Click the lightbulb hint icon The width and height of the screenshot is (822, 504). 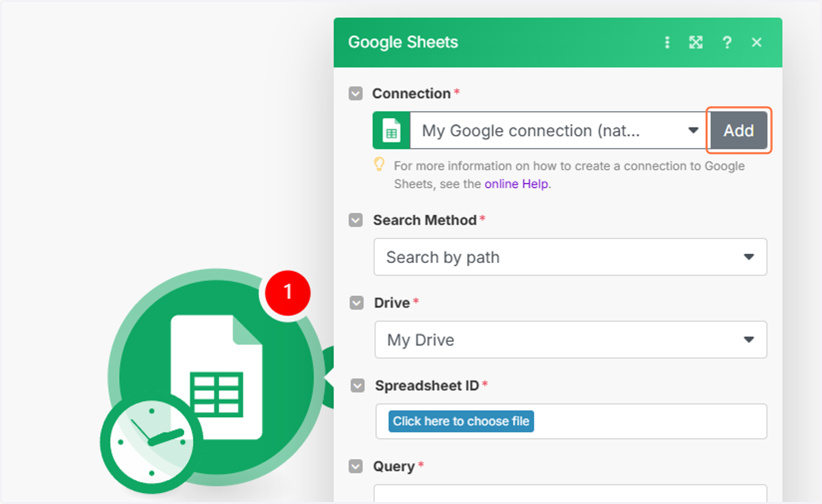coord(379,165)
